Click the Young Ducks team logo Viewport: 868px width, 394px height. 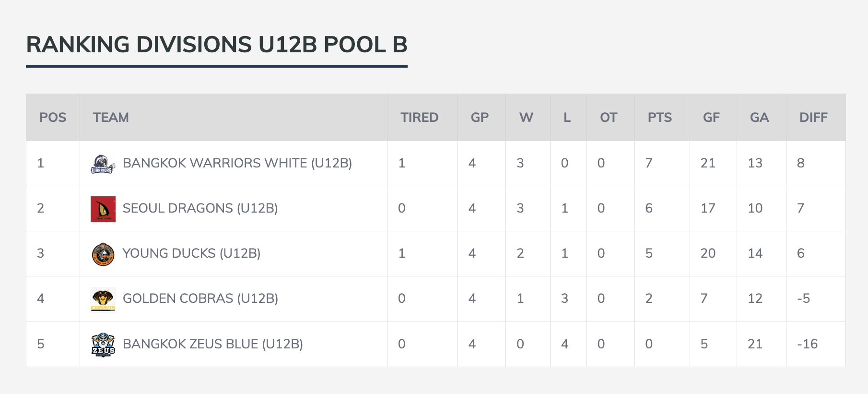[x=103, y=254]
